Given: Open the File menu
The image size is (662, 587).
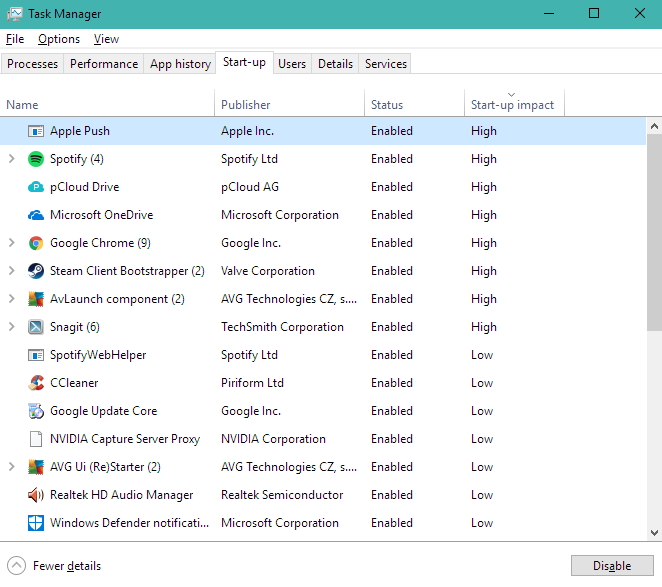Looking at the screenshot, I should click(x=15, y=39).
